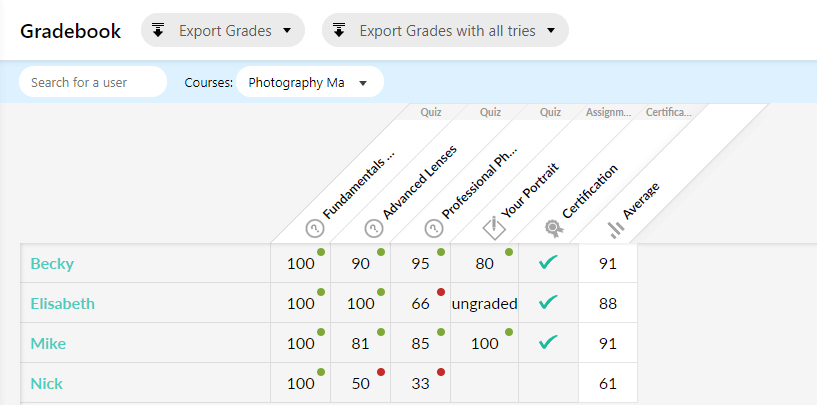Click download icon in Export Grades with all tries

point(339,30)
